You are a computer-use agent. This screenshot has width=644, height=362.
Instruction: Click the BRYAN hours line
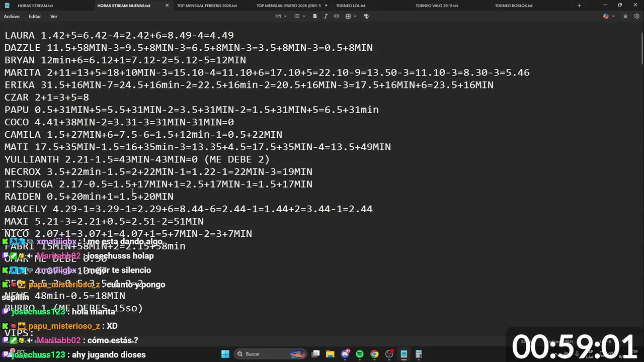click(125, 60)
